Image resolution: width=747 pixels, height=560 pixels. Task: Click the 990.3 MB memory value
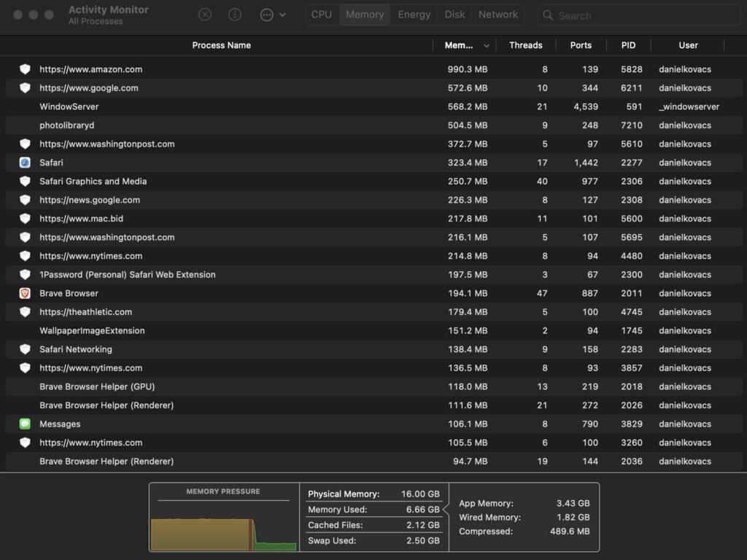point(468,69)
